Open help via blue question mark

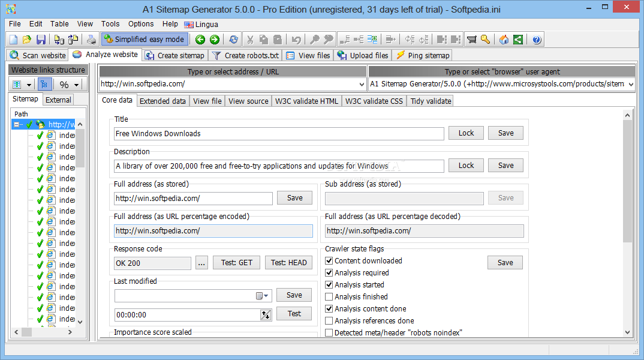(x=537, y=40)
